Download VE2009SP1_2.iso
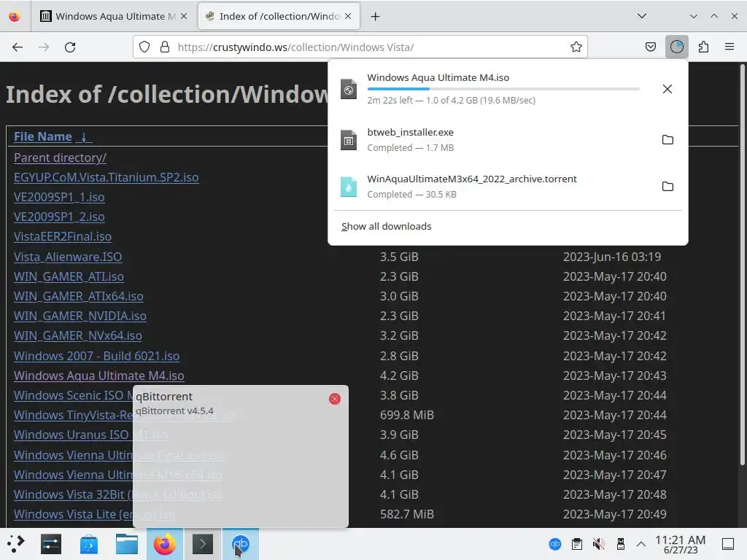 (x=59, y=217)
